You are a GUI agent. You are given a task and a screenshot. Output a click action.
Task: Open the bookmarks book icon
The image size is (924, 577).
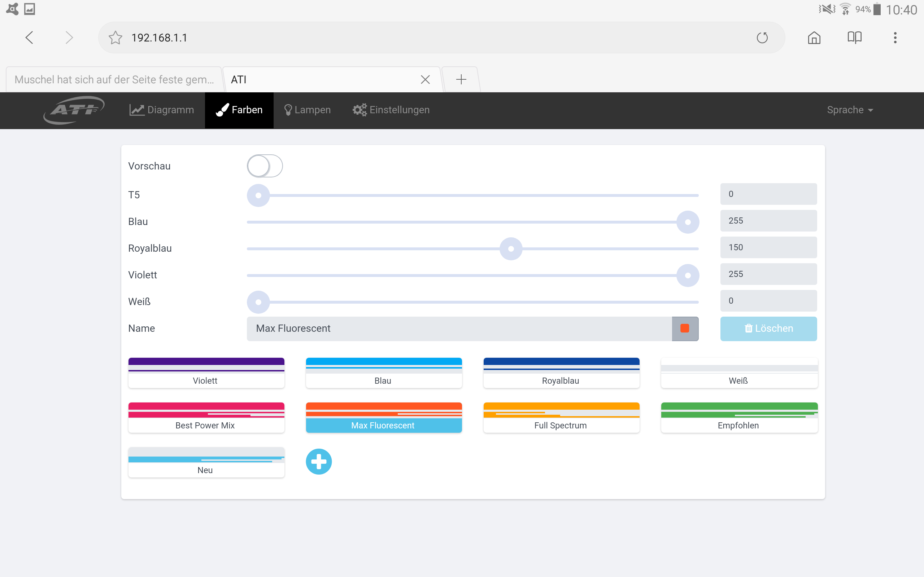(x=854, y=38)
